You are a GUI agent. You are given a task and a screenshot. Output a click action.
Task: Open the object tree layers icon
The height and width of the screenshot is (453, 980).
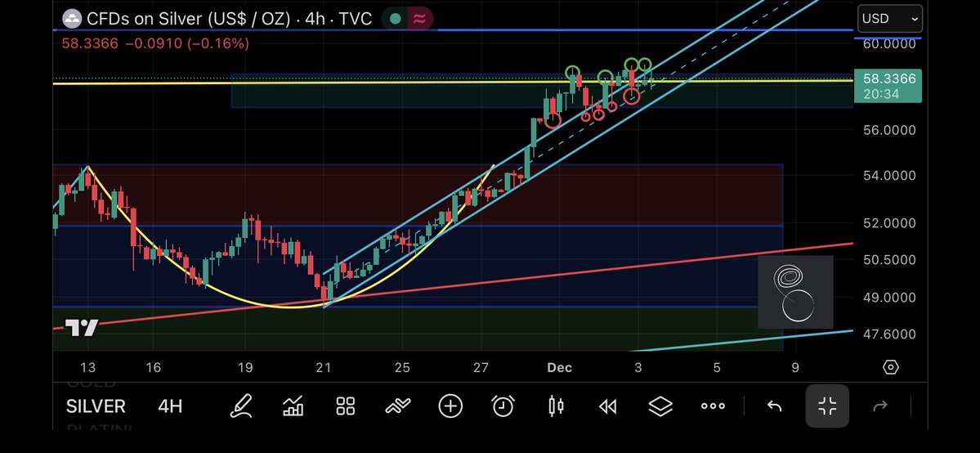pos(660,406)
